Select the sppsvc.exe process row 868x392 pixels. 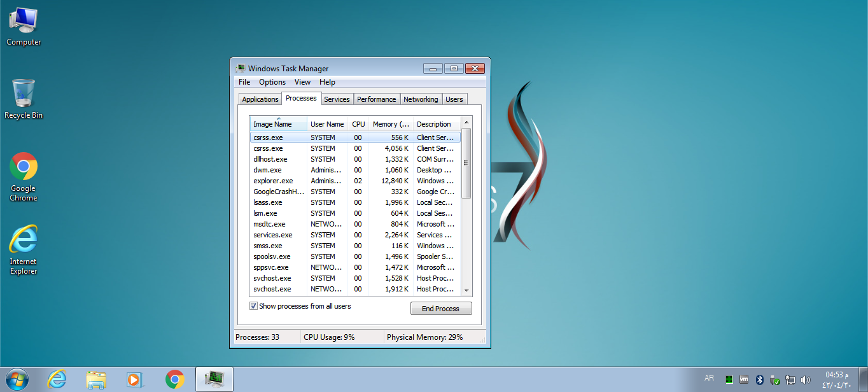(355, 267)
